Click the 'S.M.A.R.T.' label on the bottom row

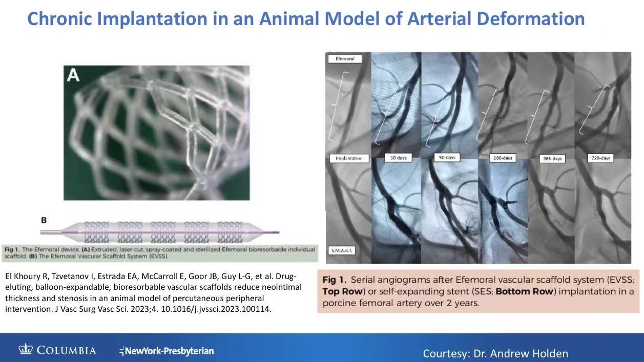[342, 251]
